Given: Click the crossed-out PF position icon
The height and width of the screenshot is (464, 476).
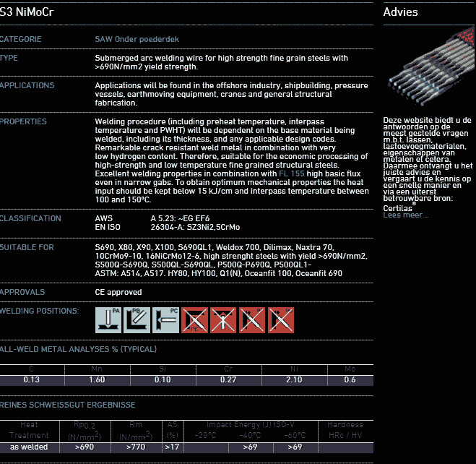Looking at the screenshot, I should [253, 319].
